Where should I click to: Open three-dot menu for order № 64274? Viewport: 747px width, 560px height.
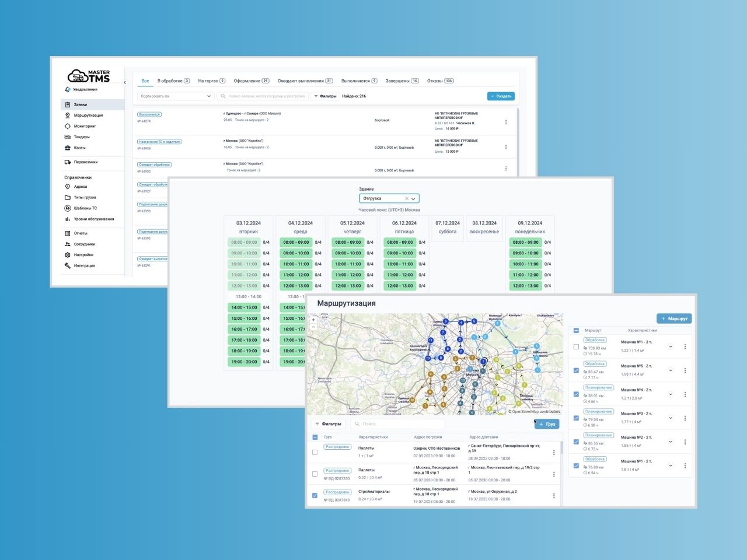[x=505, y=122]
